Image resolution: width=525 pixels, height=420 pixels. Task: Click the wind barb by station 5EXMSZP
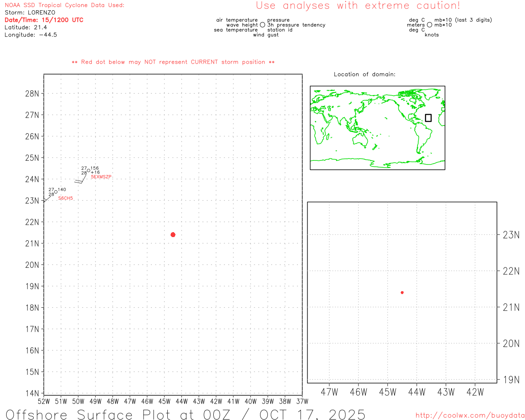pos(81,178)
